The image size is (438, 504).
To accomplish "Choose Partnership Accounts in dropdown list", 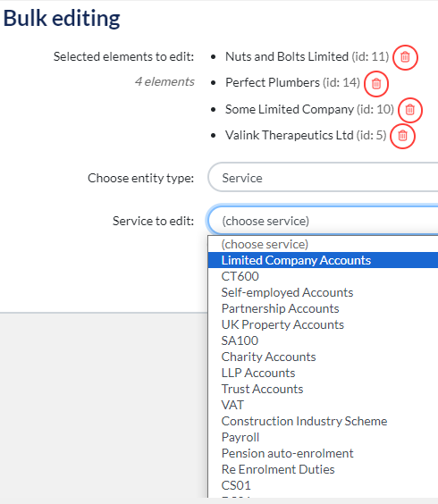I will (x=323, y=308).
